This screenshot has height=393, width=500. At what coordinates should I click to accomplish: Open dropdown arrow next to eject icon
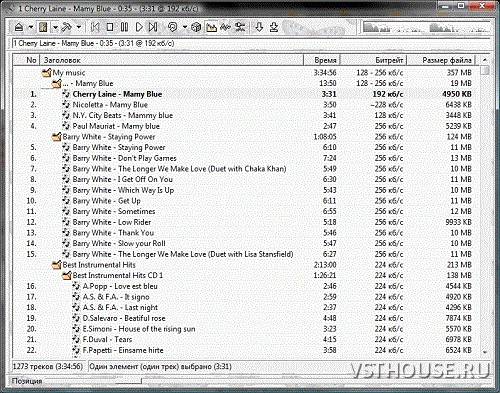[x=30, y=27]
